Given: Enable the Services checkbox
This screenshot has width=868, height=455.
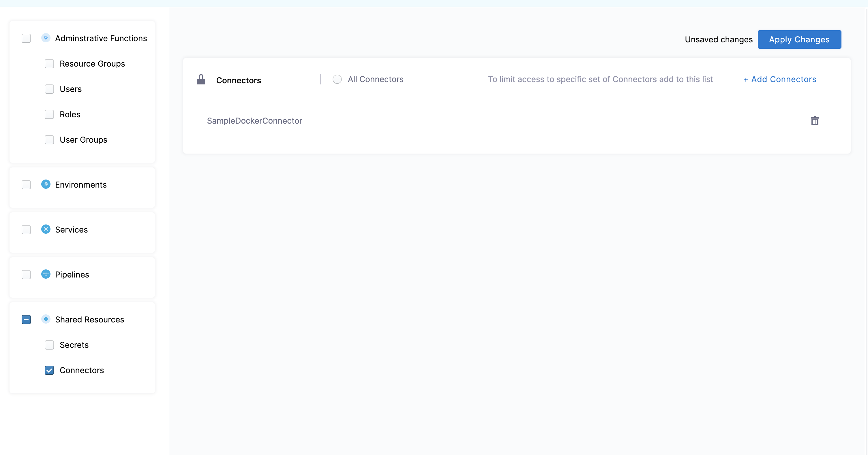Looking at the screenshot, I should pos(26,230).
